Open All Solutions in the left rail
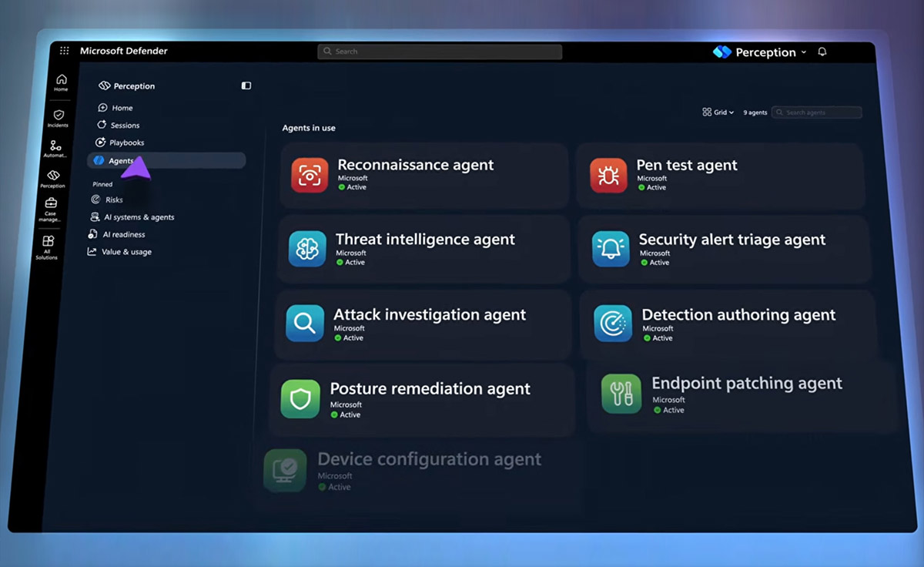Screen dimensions: 924x567 click(47, 247)
